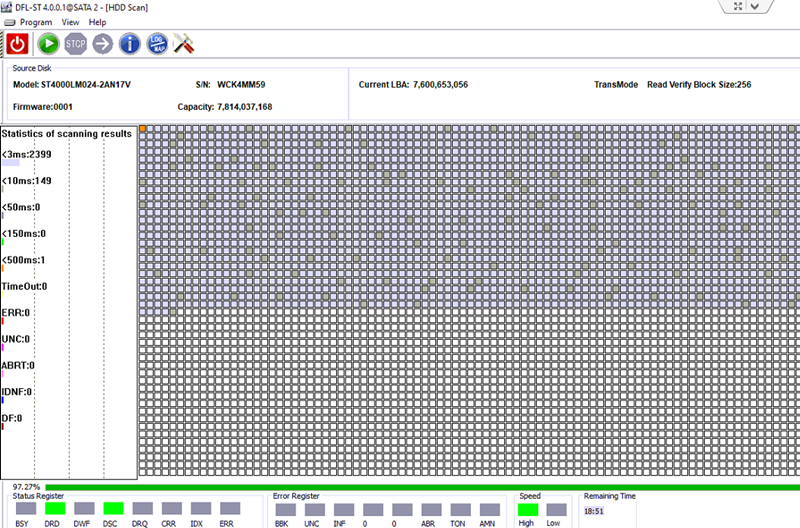Click the BSY status indicator
The image size is (800, 528).
(26, 508)
